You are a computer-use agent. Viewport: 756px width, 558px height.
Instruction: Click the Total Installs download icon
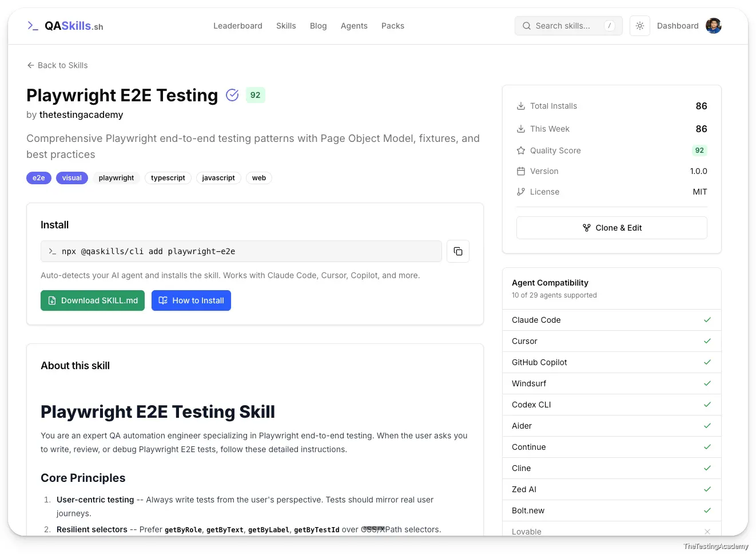pyautogui.click(x=521, y=106)
